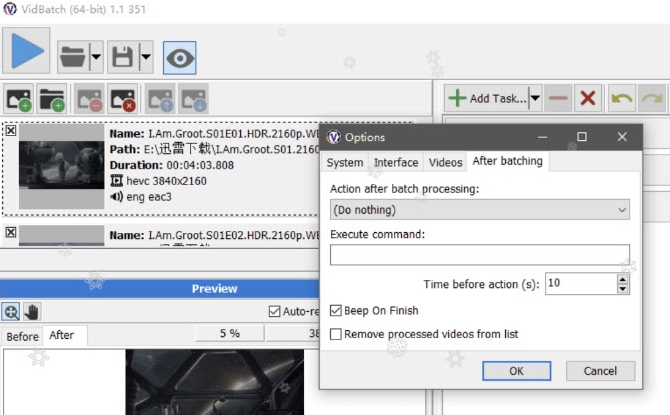670x415 pixels.
Task: Enable Remove processed videos from list
Action: [x=336, y=334]
